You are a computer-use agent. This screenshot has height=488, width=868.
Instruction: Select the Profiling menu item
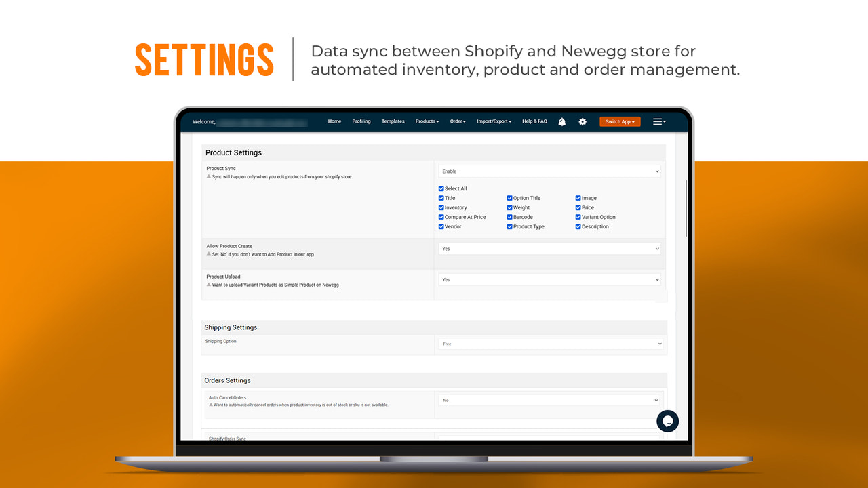361,121
